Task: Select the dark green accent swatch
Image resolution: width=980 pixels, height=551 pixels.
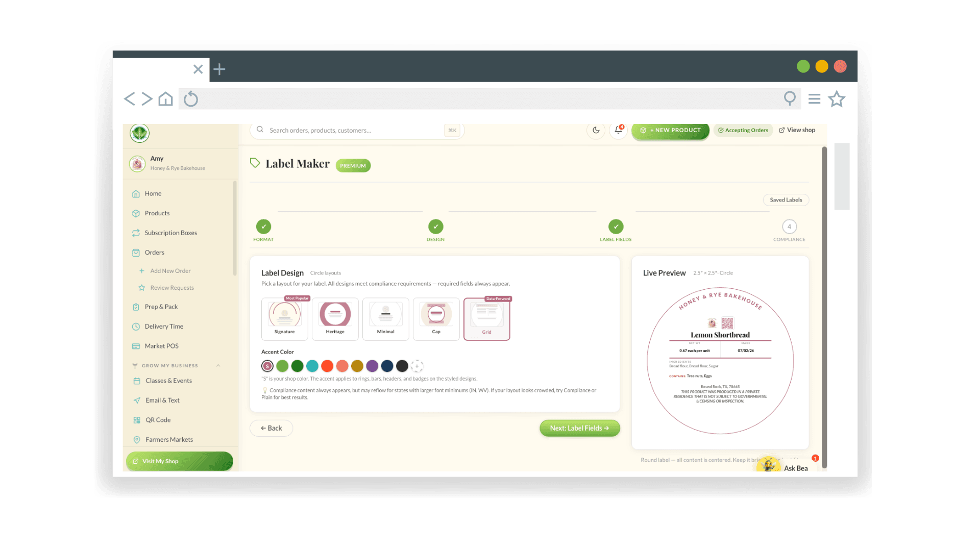Action: [297, 366]
